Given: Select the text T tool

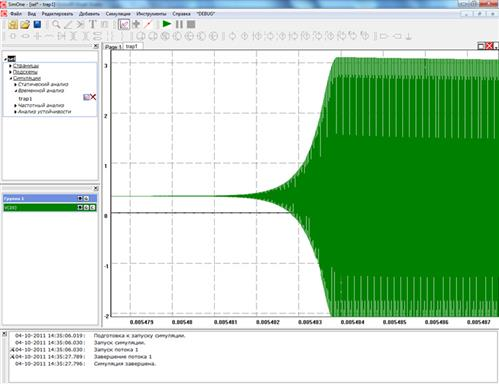Looking at the screenshot, I should (x=92, y=24).
